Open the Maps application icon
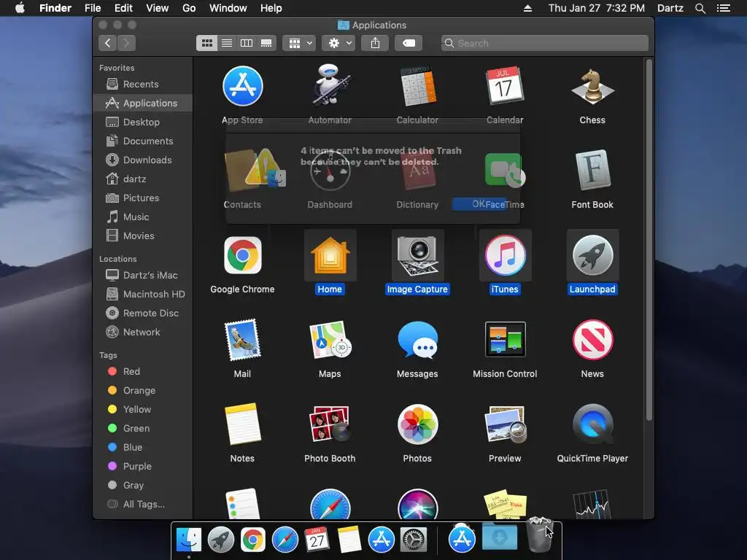 point(330,340)
